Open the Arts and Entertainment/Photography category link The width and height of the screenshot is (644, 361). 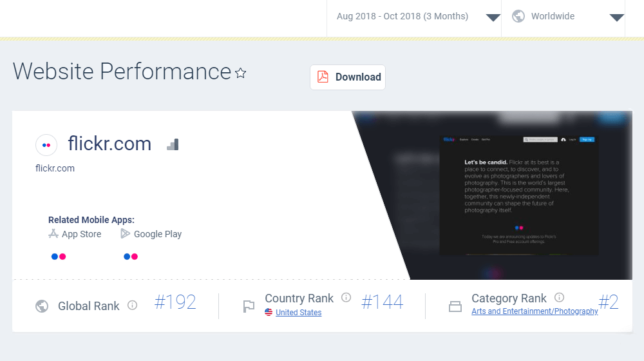click(x=535, y=311)
